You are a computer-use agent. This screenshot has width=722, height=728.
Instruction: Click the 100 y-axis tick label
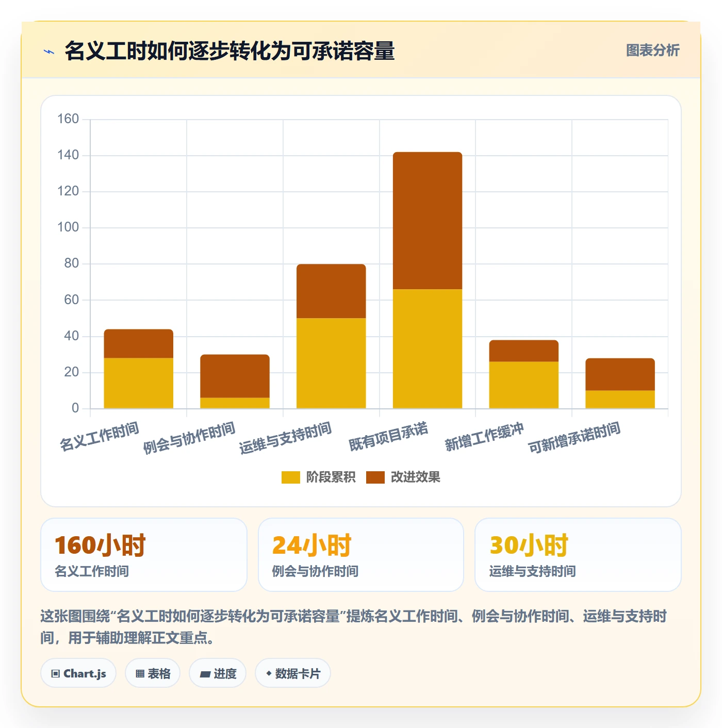68,227
